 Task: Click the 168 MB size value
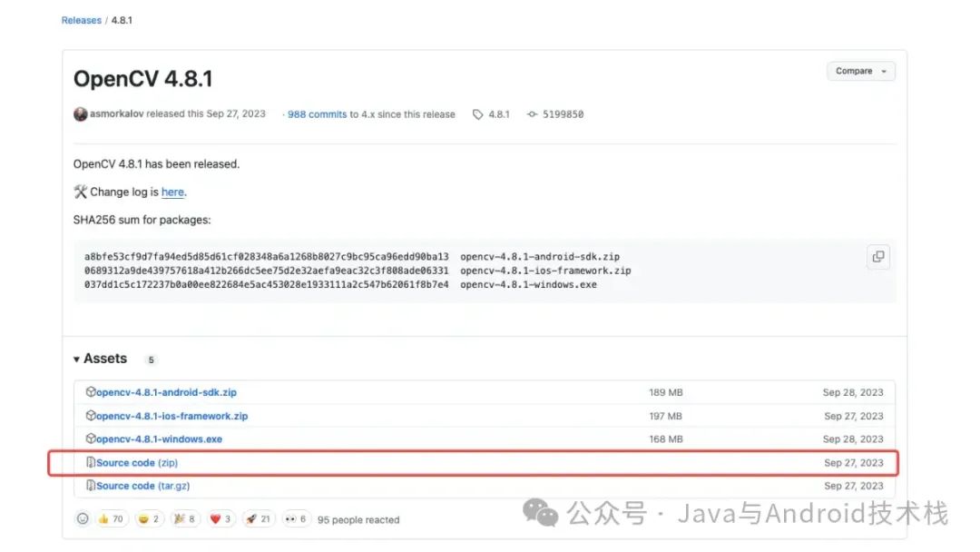coord(666,439)
